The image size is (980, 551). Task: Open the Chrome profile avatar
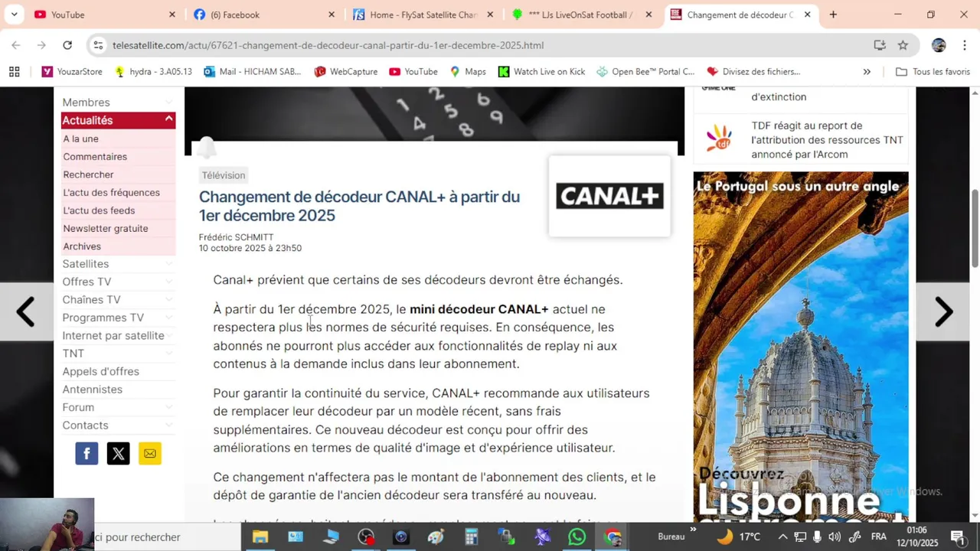[939, 45]
